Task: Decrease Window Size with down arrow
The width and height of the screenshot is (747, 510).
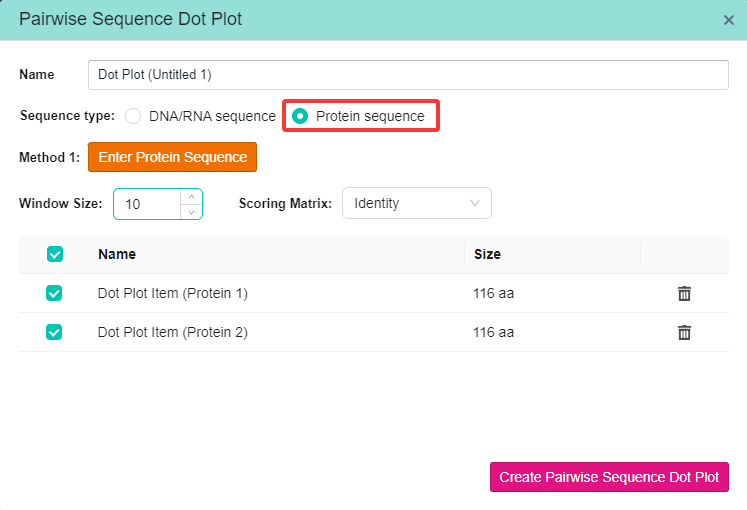Action: pyautogui.click(x=192, y=212)
